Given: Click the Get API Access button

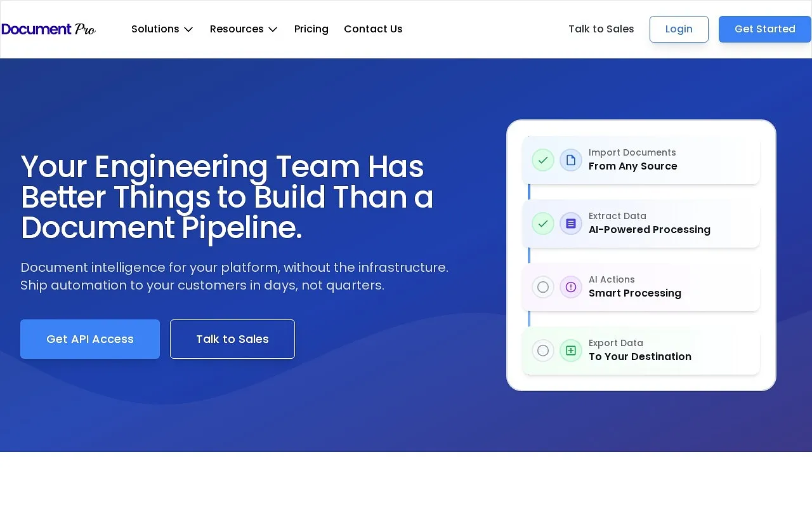Looking at the screenshot, I should (90, 339).
